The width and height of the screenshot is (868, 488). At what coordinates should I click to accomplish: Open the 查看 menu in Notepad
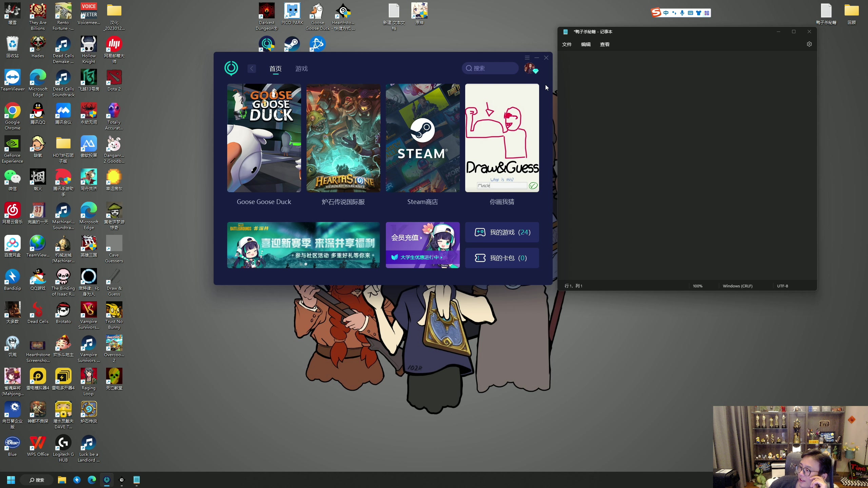tap(605, 44)
